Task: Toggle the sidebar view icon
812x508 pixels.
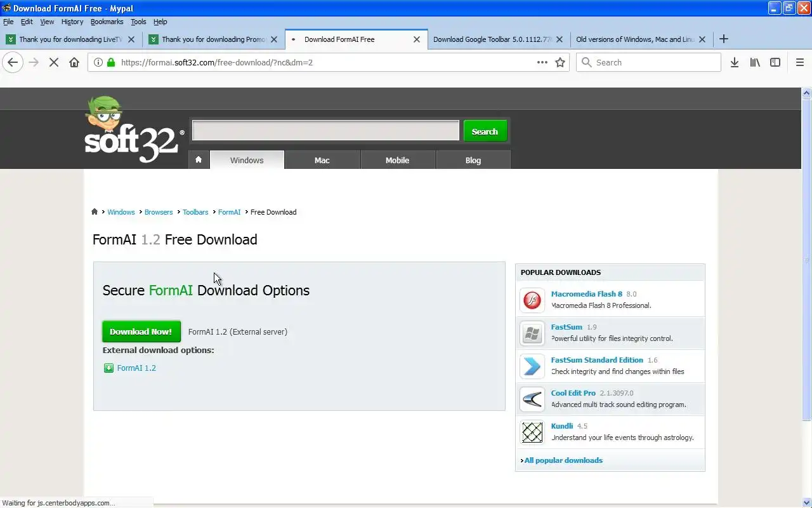Action: (775, 62)
